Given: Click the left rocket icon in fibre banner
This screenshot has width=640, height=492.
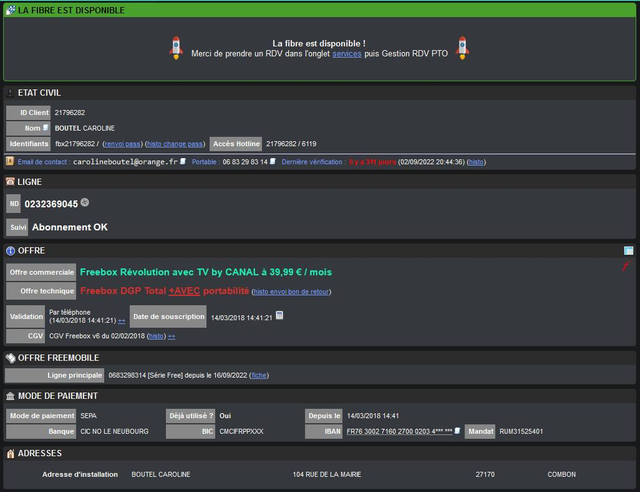Looking at the screenshot, I should [176, 48].
